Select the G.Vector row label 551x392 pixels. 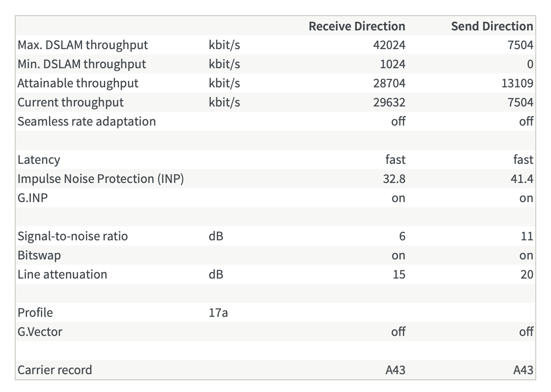40,332
